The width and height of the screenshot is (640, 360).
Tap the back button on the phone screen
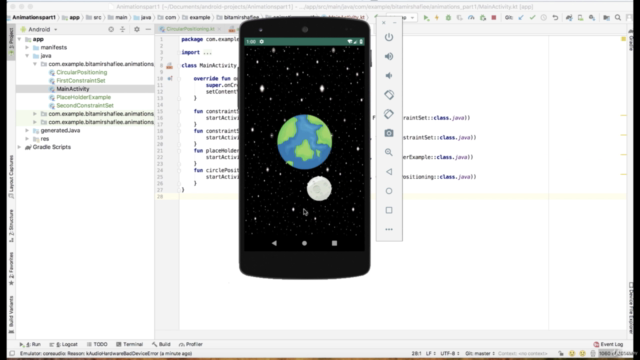pyautogui.click(x=274, y=243)
